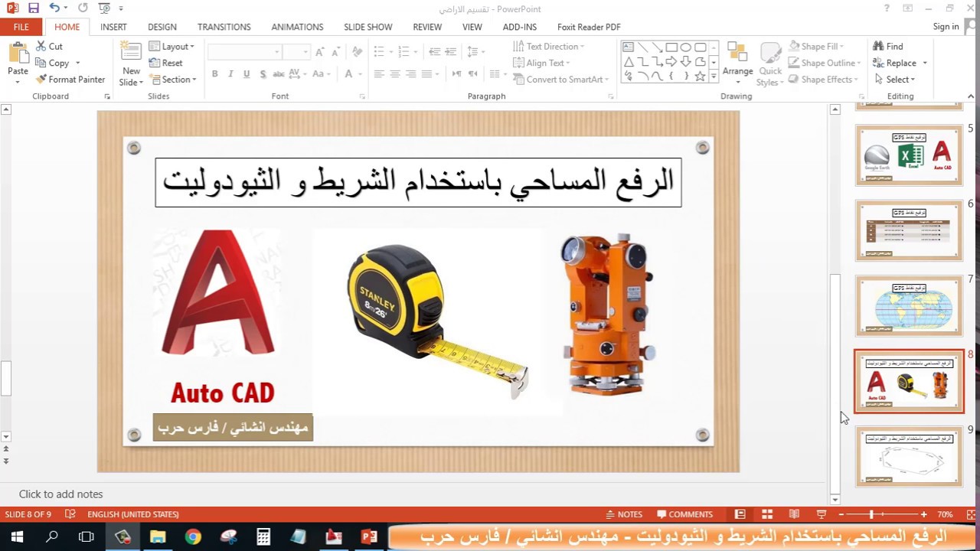Switch to the SLIDE SHOW tab
The height and width of the screenshot is (551, 980).
click(367, 27)
